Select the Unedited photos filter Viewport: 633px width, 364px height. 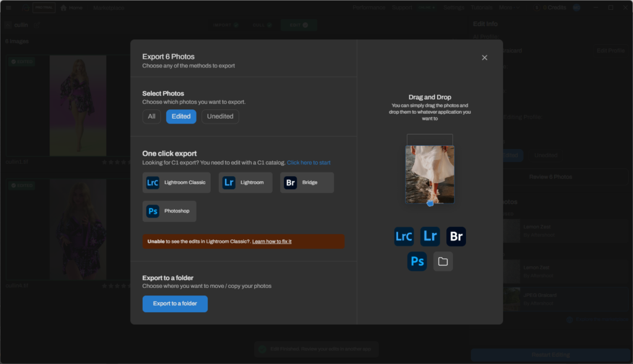[x=220, y=116]
